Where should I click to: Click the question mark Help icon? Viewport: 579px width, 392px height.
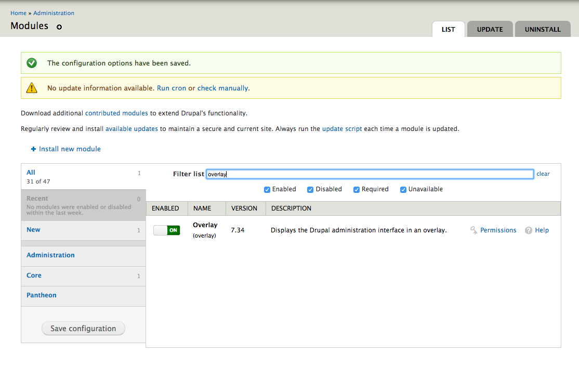[x=529, y=230]
